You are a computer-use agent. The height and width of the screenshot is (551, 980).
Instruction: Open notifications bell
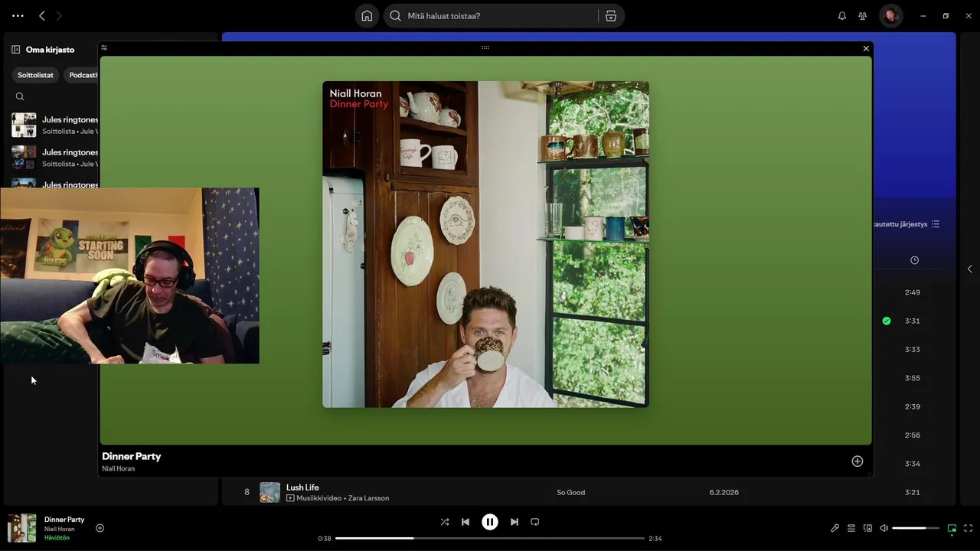tap(842, 15)
